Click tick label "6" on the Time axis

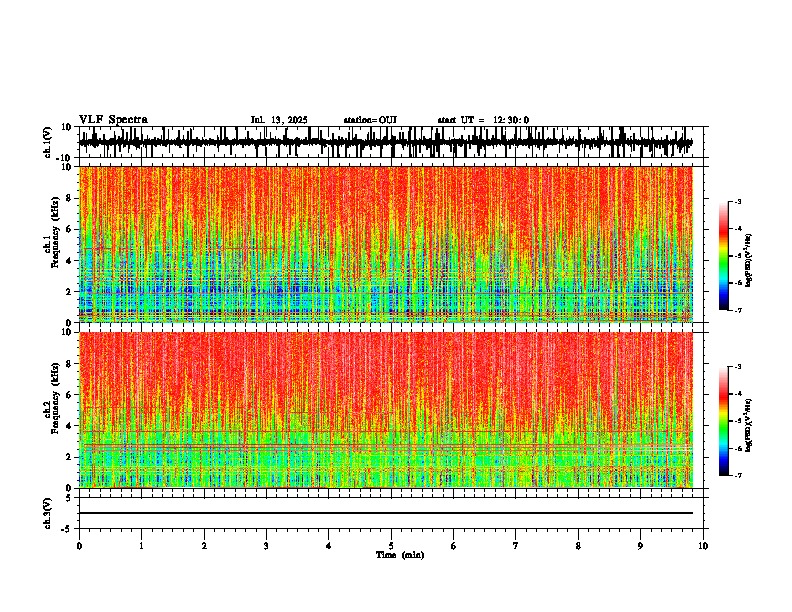pos(454,546)
